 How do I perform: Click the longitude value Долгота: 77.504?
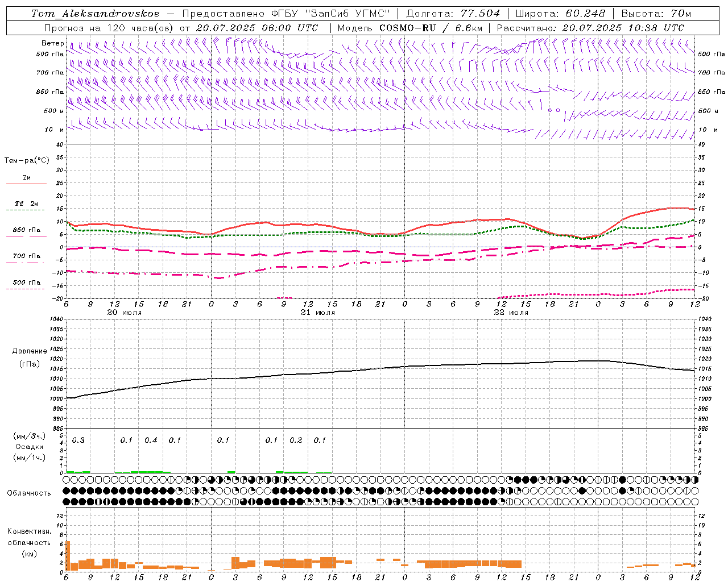click(x=453, y=14)
